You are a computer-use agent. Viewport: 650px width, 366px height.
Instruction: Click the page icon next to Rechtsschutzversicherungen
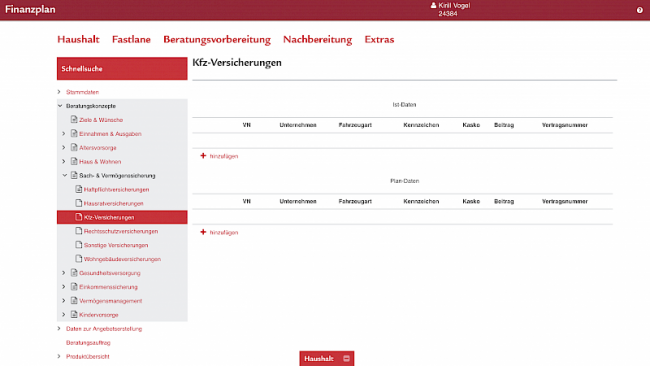click(78, 231)
